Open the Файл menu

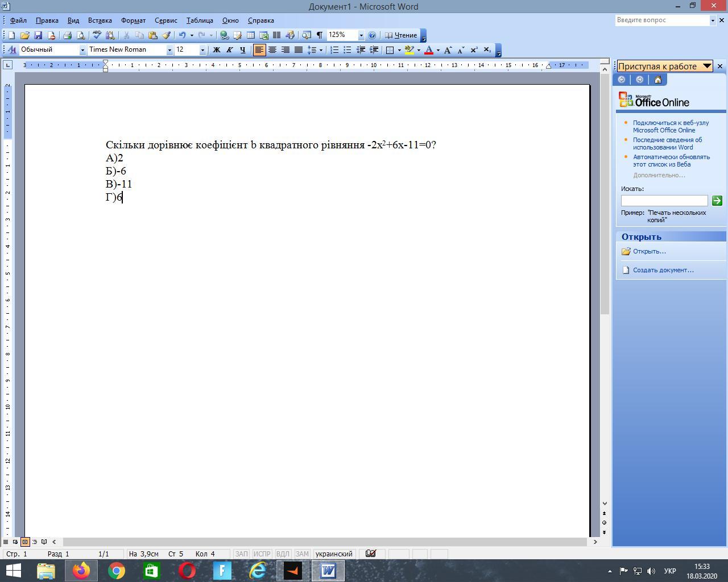pyautogui.click(x=18, y=20)
